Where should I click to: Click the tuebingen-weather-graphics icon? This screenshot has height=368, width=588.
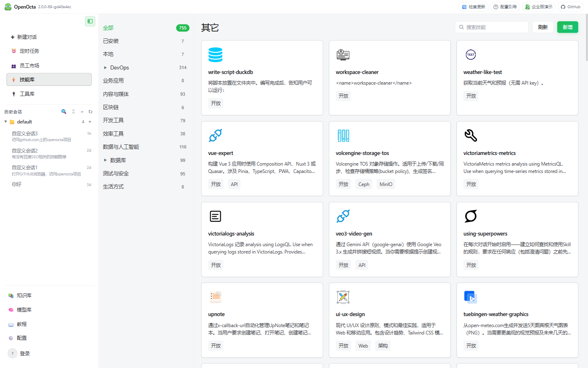tap(470, 297)
